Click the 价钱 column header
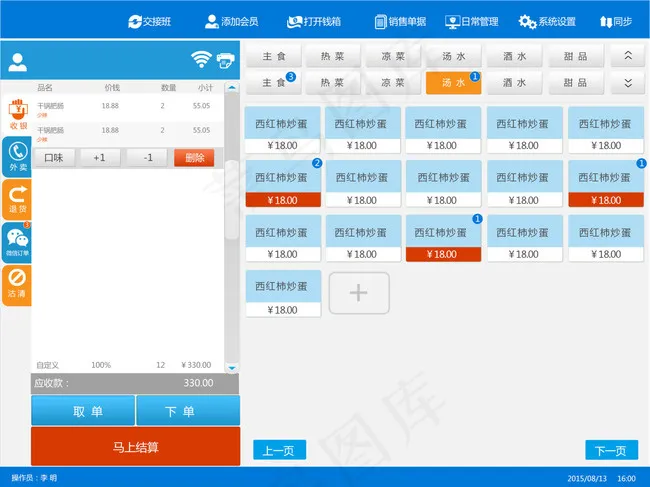650x487 pixels. [112, 87]
